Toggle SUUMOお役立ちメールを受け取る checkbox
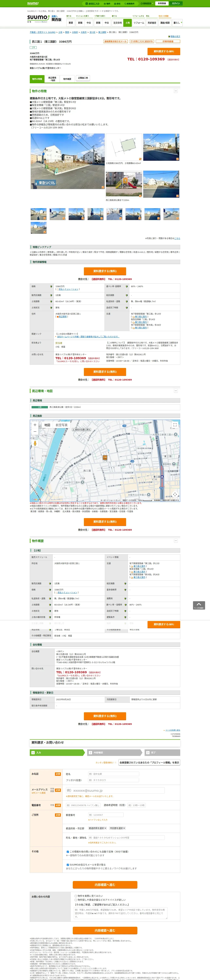 click(68, 864)
